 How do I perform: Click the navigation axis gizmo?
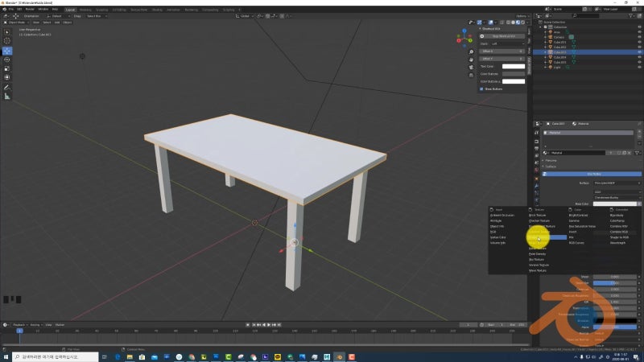point(464,37)
